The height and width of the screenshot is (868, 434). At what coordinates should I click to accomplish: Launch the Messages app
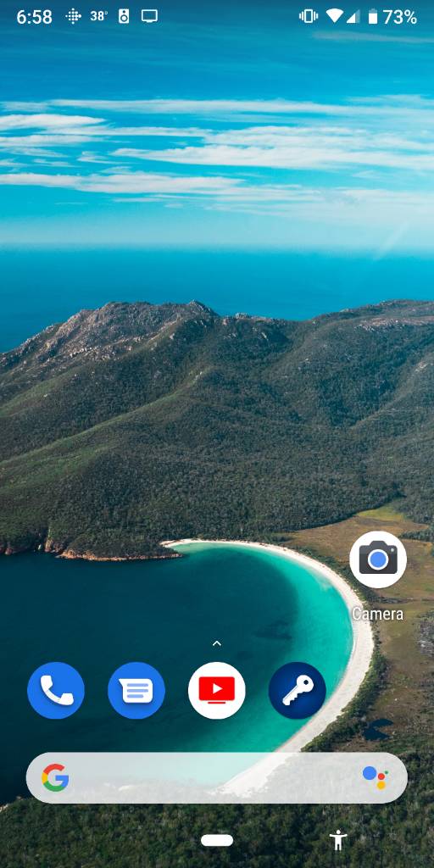pyautogui.click(x=136, y=690)
